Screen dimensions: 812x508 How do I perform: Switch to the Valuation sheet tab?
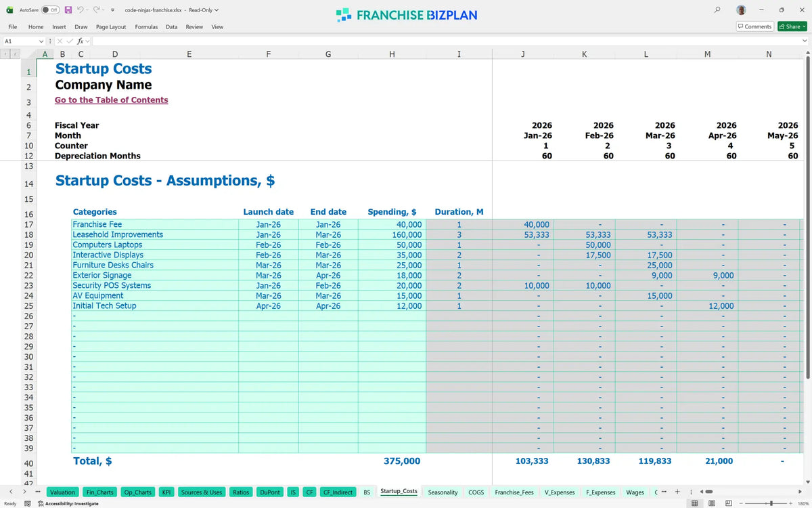pyautogui.click(x=63, y=492)
